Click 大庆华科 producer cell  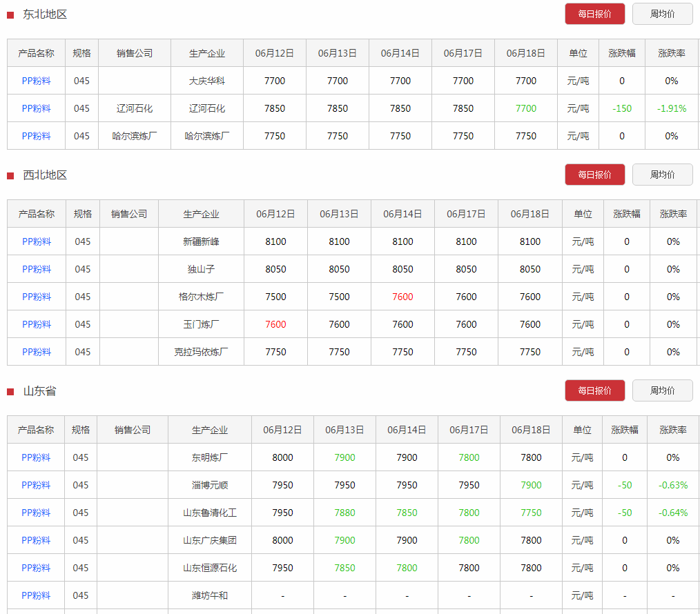(x=207, y=81)
